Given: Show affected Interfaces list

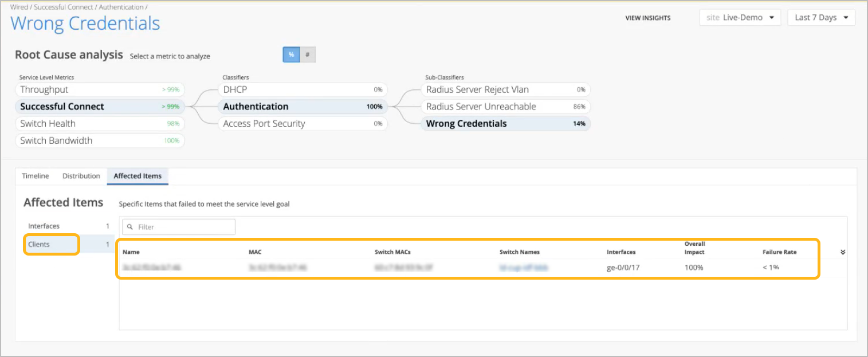Looking at the screenshot, I should click(68, 226).
